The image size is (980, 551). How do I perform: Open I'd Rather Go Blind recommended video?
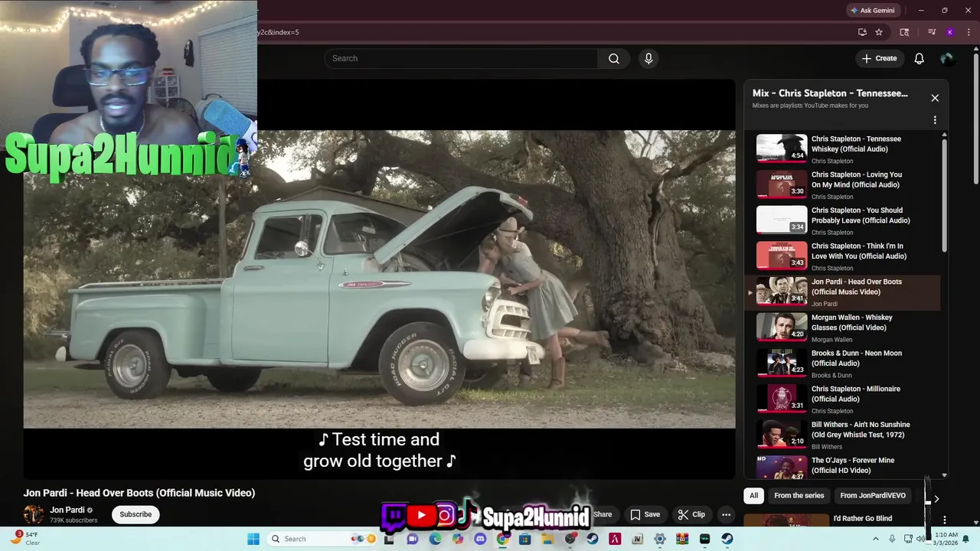pyautogui.click(x=862, y=518)
